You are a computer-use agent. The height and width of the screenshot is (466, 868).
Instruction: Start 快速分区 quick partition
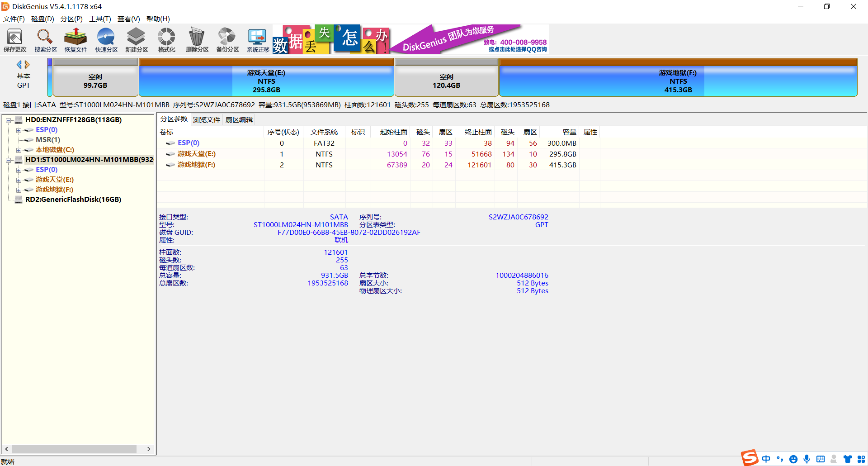click(106, 40)
